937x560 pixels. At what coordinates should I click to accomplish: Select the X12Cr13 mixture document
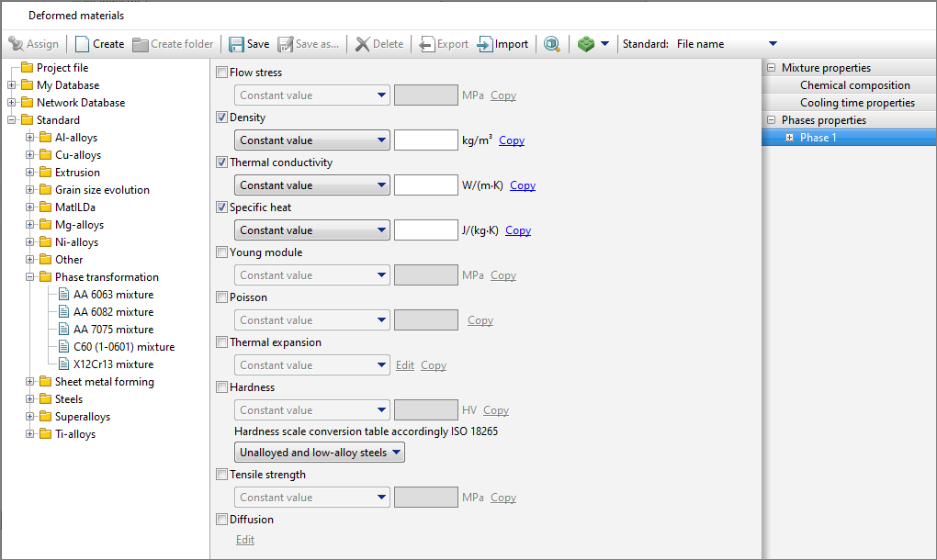[113, 364]
